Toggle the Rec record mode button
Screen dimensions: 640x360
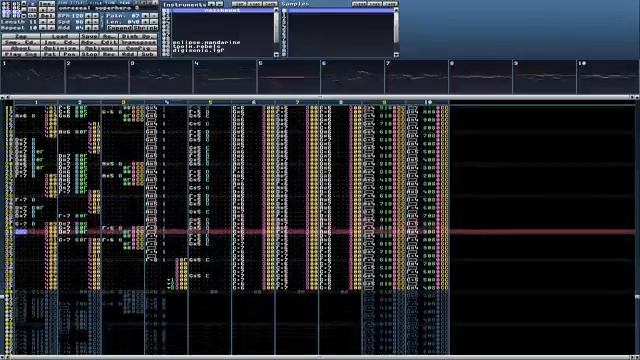(x=108, y=54)
